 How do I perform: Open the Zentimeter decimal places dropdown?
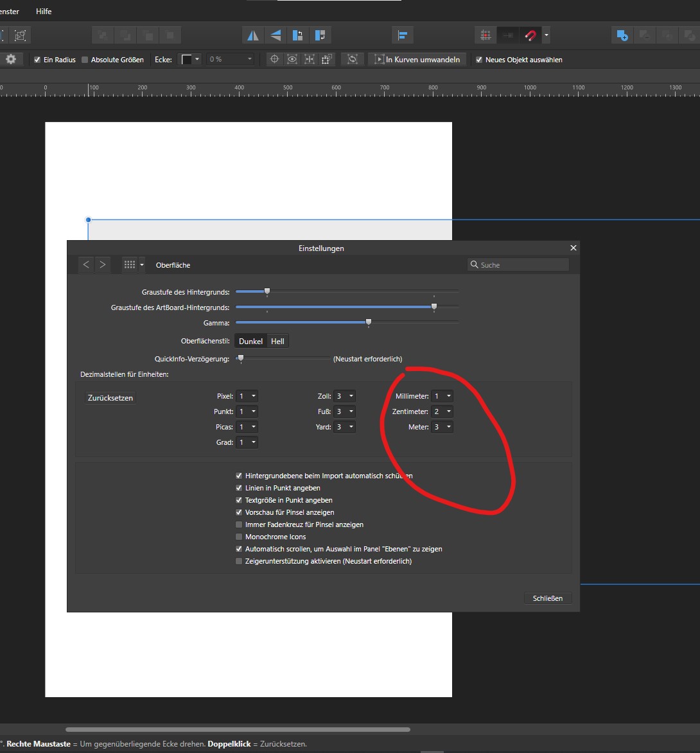[442, 411]
